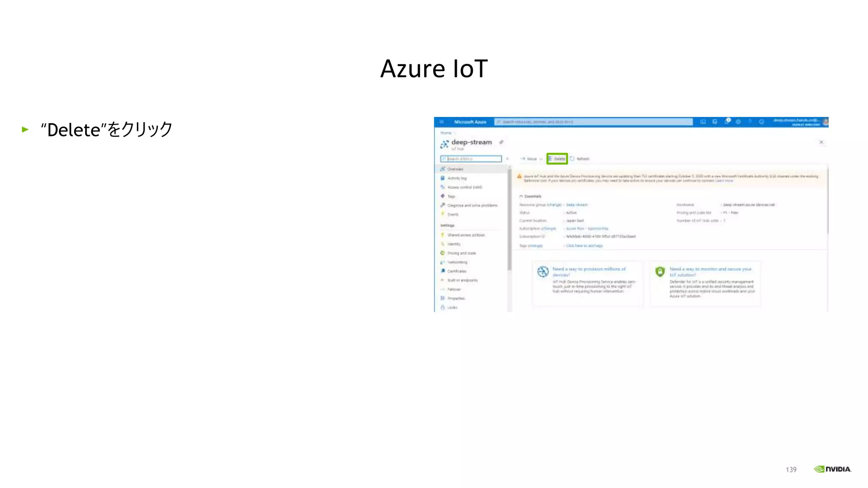Click the Home breadcrumb link
868x488 pixels.
445,133
